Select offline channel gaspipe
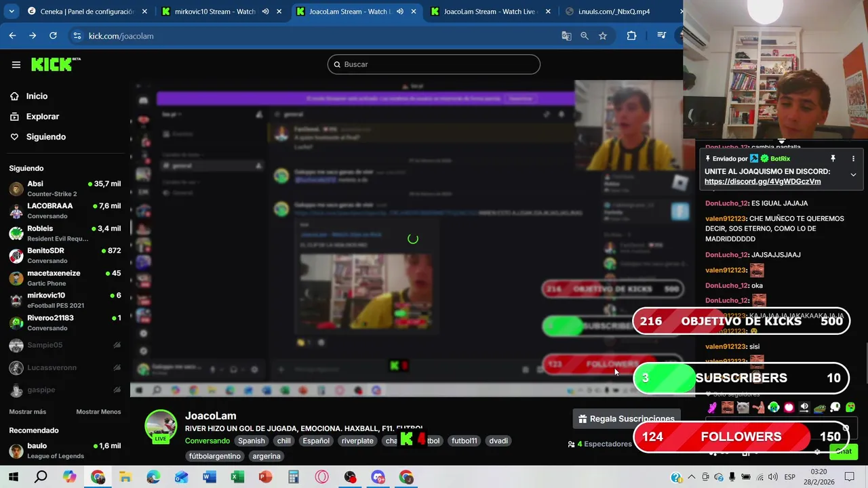 pos(65,390)
